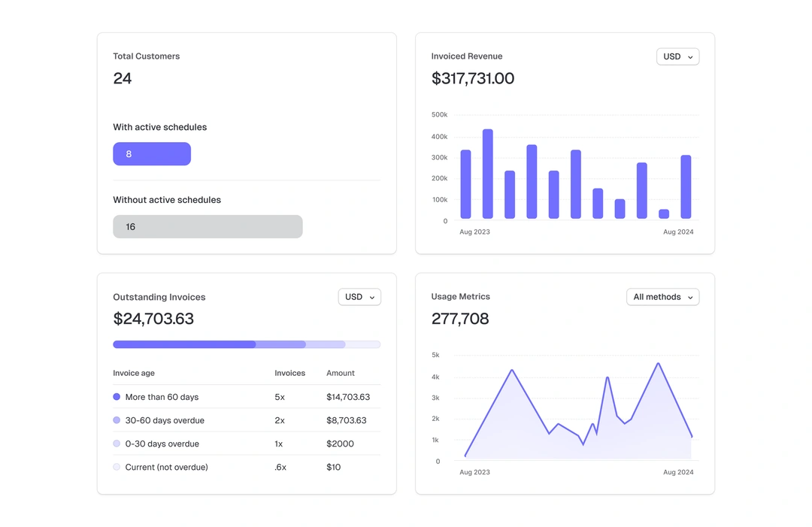This screenshot has width=812, height=527.
Task: Click Aug 2023 label under the usage chart
Action: (x=474, y=472)
